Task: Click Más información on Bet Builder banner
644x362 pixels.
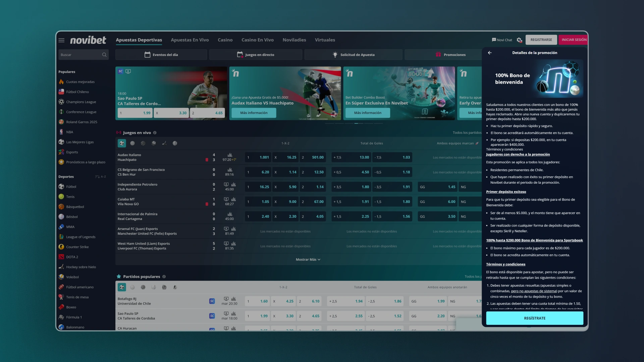Action: pyautogui.click(x=368, y=113)
